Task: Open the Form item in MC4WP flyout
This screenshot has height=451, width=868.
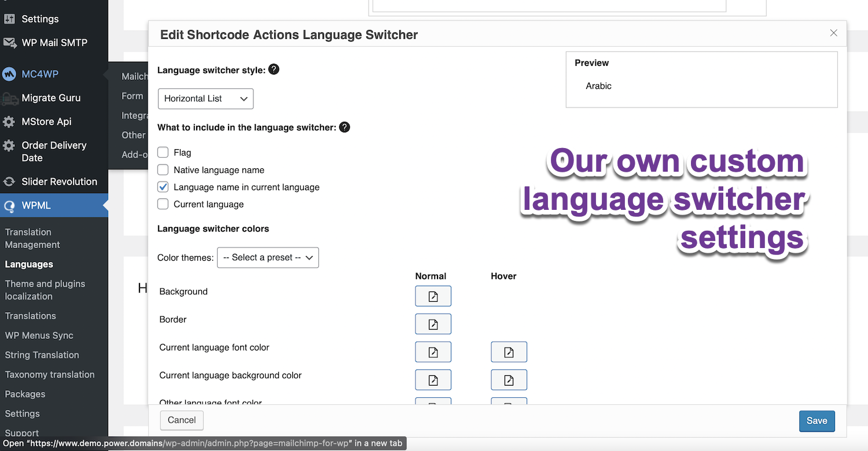Action: 133,96
